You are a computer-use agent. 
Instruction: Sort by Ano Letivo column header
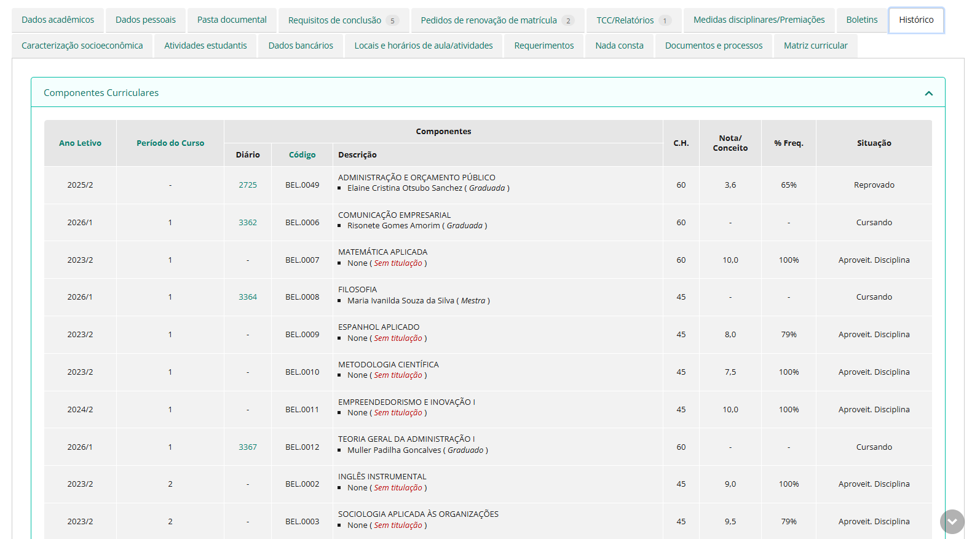[80, 143]
